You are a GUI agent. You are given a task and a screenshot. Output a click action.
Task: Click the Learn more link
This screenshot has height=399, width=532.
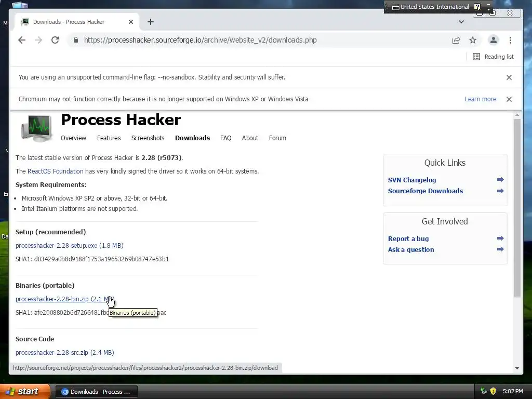481,99
